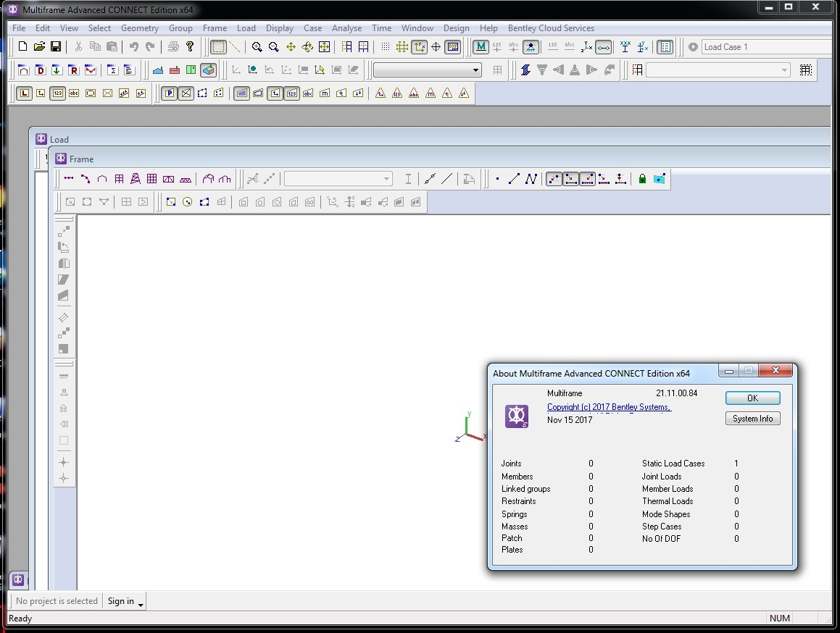840x633 pixels.
Task: Click OK in the About dialog
Action: point(753,398)
